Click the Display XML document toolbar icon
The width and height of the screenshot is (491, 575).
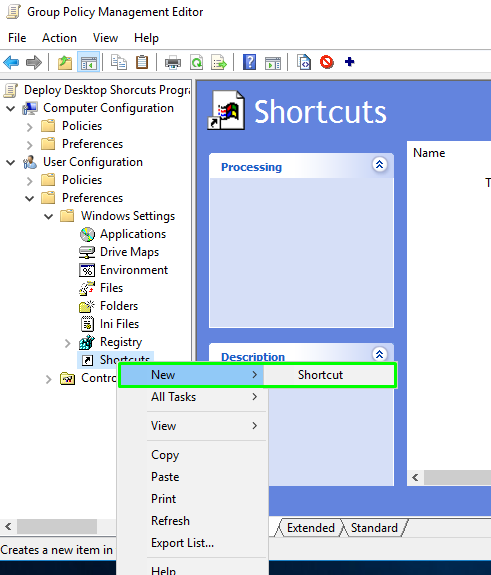304,62
